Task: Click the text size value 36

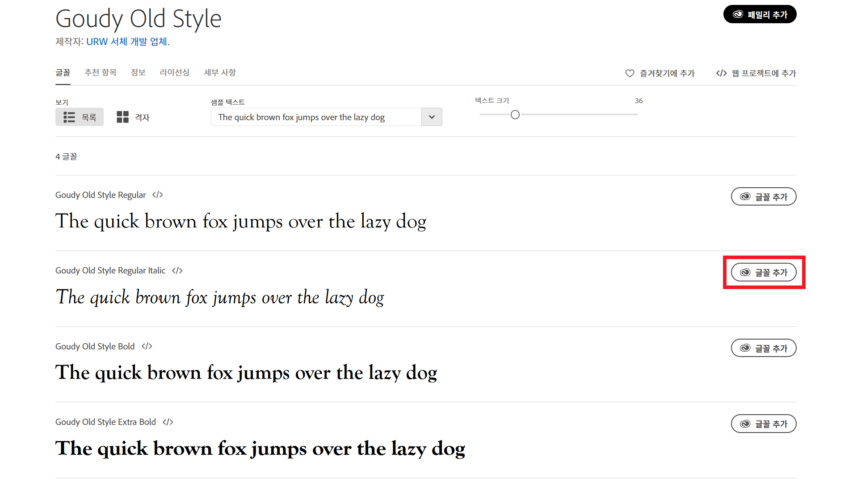Action: (639, 101)
